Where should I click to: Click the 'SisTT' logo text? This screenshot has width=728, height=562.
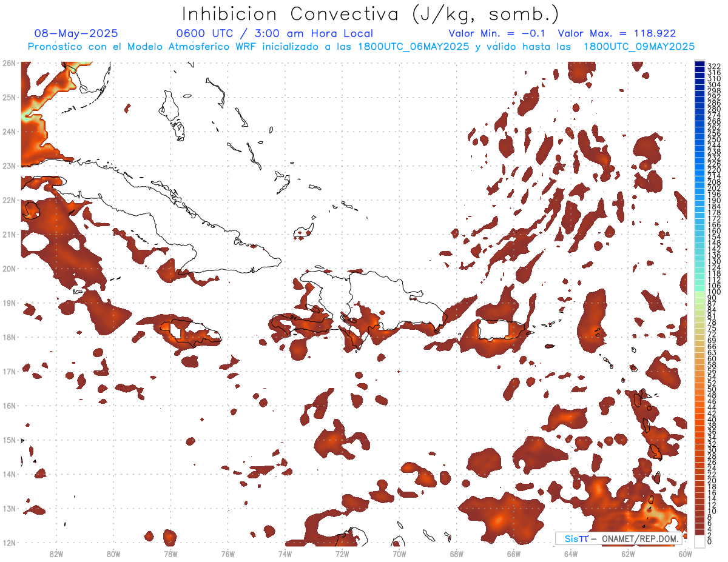tap(576, 538)
